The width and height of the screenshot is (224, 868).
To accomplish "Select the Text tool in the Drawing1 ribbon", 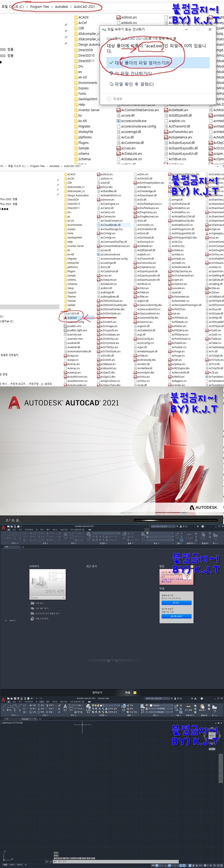I will tap(65, 707).
